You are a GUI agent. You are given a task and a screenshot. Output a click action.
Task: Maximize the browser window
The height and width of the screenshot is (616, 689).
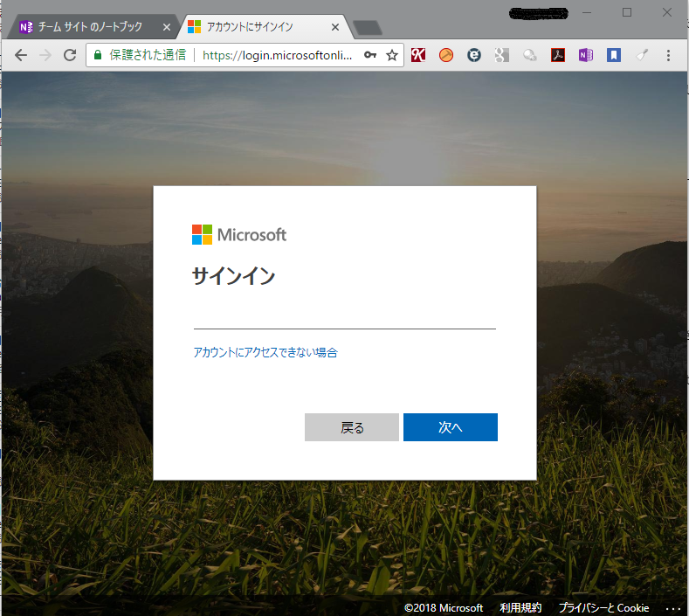627,13
